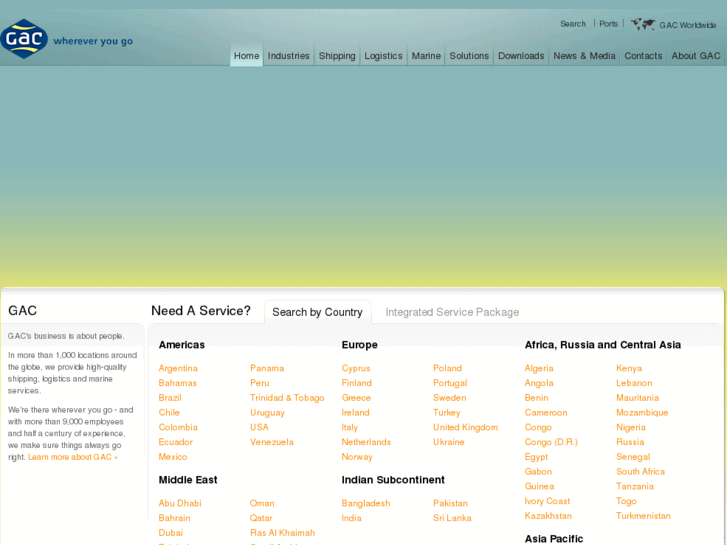The width and height of the screenshot is (727, 545).
Task: Open the Peru link
Action: (260, 383)
